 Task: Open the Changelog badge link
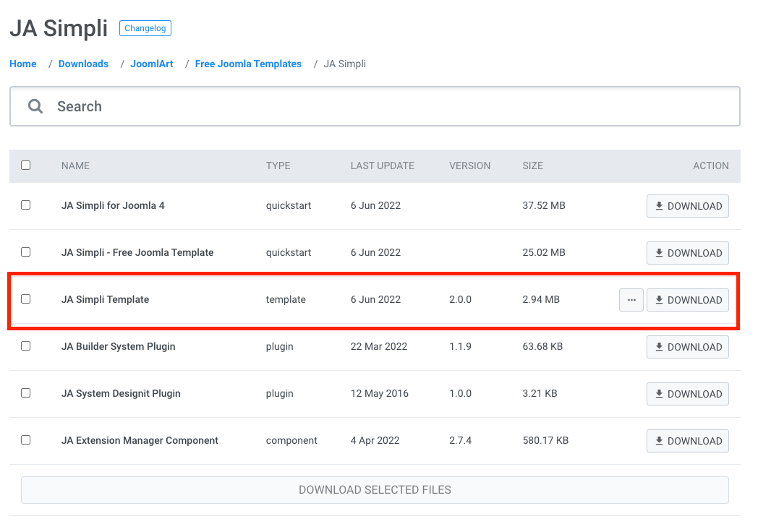[145, 29]
